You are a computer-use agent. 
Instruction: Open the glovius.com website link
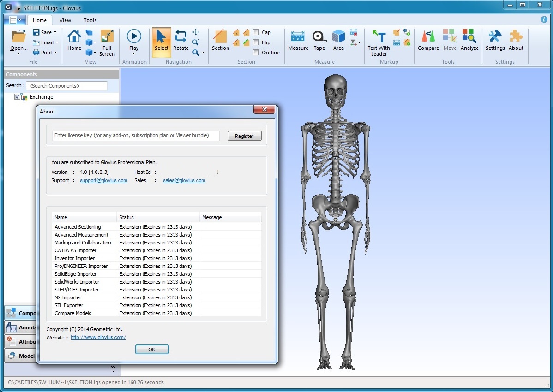point(98,337)
